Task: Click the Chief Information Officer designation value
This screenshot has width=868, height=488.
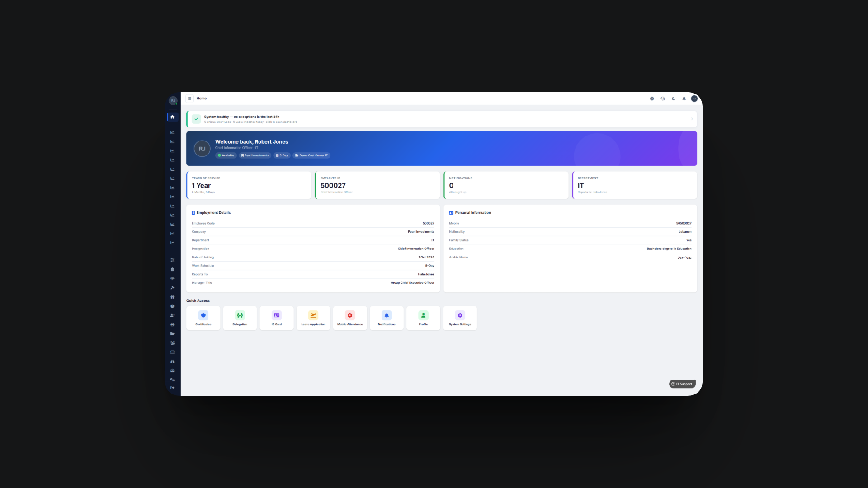Action: point(416,249)
